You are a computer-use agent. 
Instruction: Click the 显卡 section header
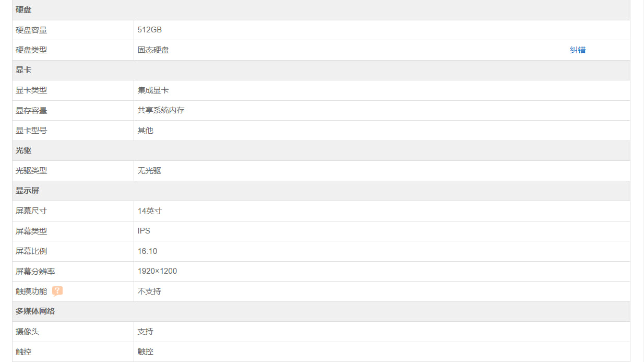[23, 70]
